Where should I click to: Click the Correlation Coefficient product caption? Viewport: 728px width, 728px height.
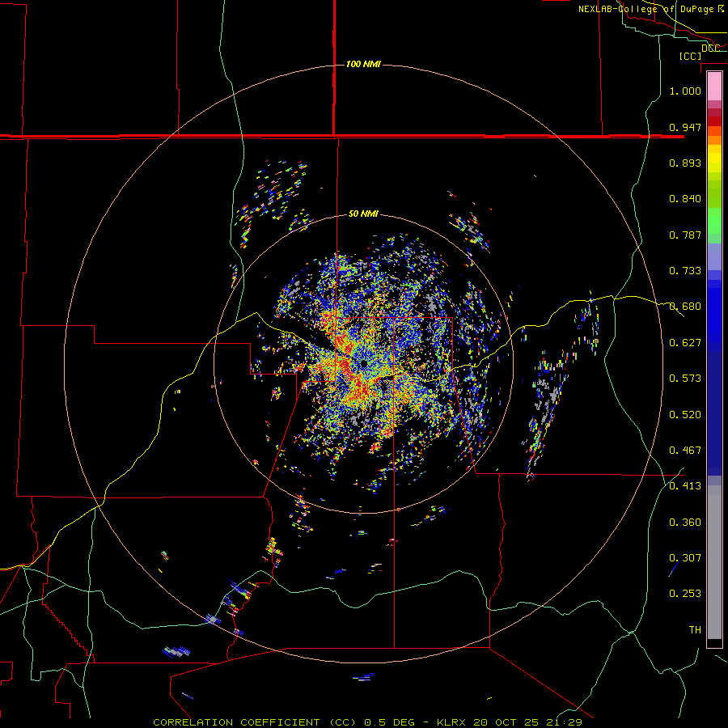click(367, 722)
